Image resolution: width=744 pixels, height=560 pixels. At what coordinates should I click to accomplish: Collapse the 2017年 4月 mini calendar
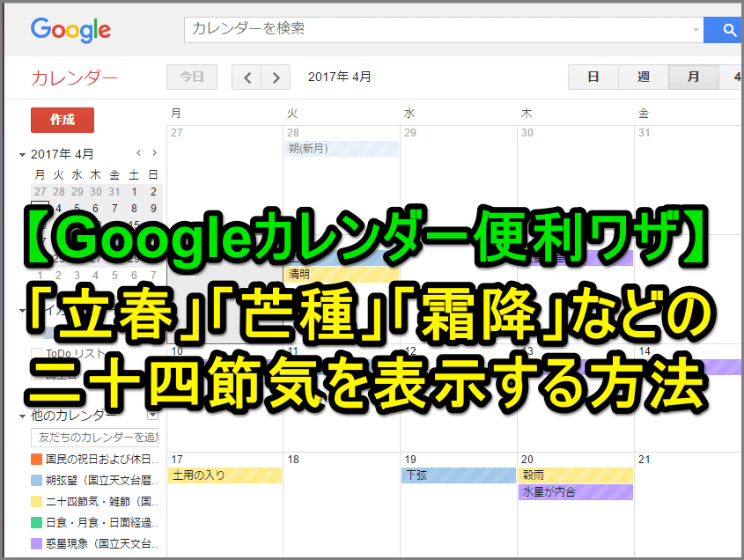tap(22, 155)
